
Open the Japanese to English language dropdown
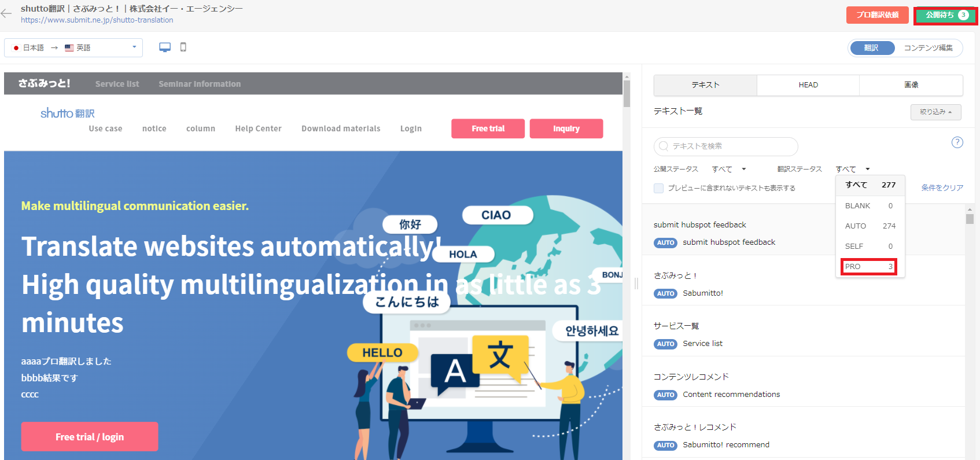pyautogui.click(x=73, y=47)
